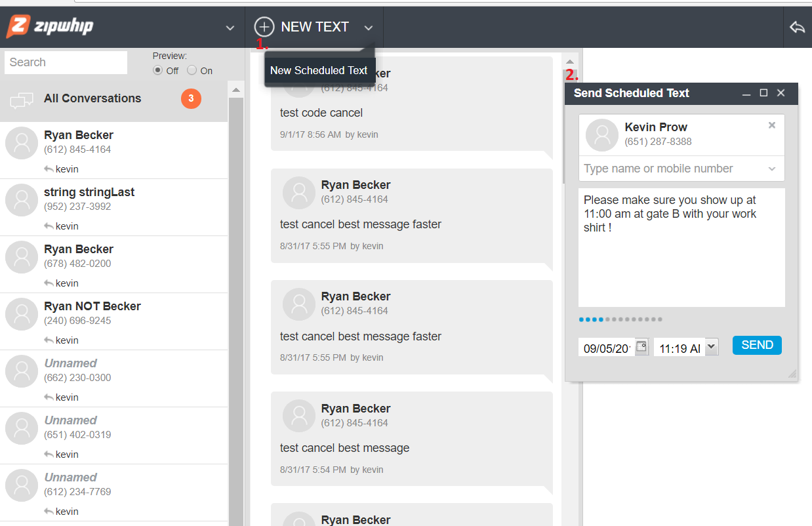Image resolution: width=812 pixels, height=526 pixels.
Task: Click 'test cancel best message' text
Action: pos(344,448)
